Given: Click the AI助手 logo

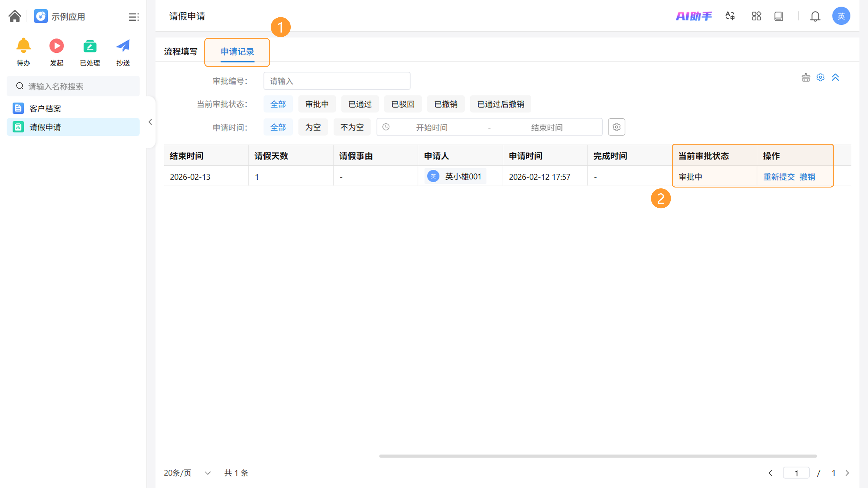Looking at the screenshot, I should tap(693, 16).
